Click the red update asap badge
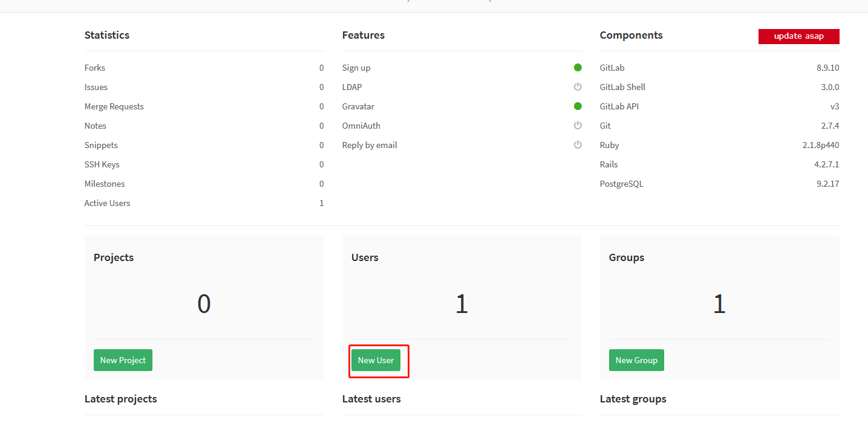 (798, 36)
